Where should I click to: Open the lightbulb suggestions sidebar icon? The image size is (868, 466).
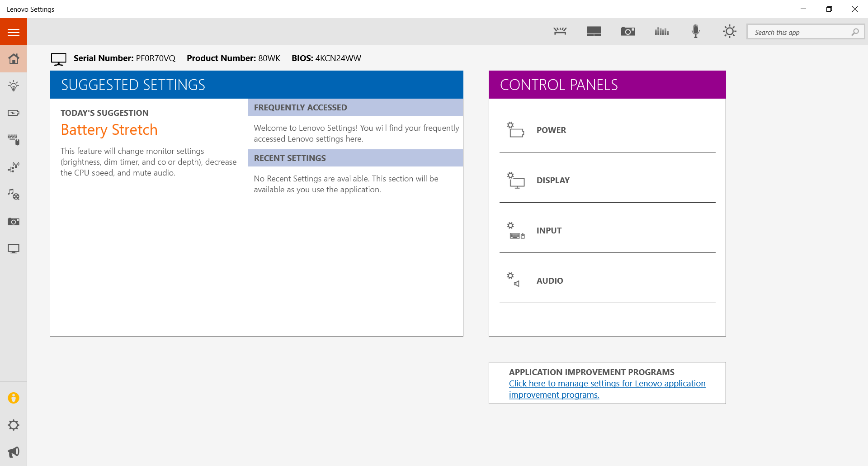pos(14,86)
